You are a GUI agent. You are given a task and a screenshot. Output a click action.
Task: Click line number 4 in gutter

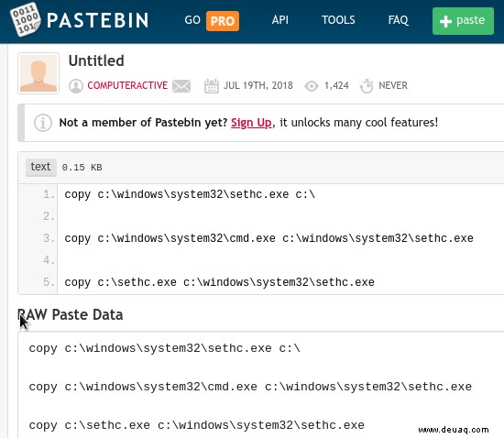(49, 260)
